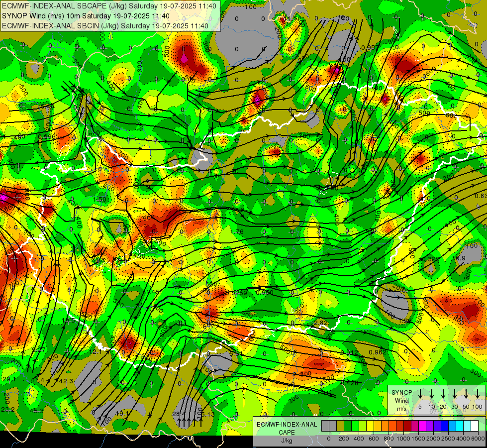Click the 100 m/s wind legend arrow
The image size is (487, 448).
click(x=478, y=394)
